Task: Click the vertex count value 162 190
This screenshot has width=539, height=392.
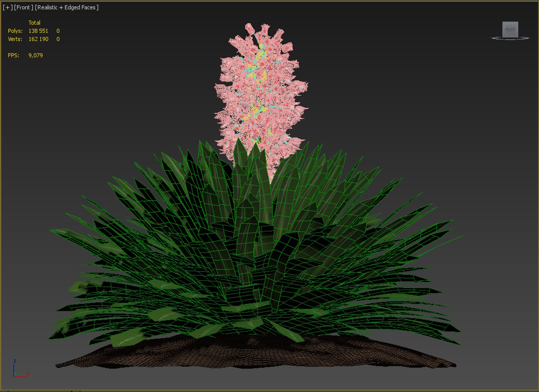Action: tap(38, 39)
